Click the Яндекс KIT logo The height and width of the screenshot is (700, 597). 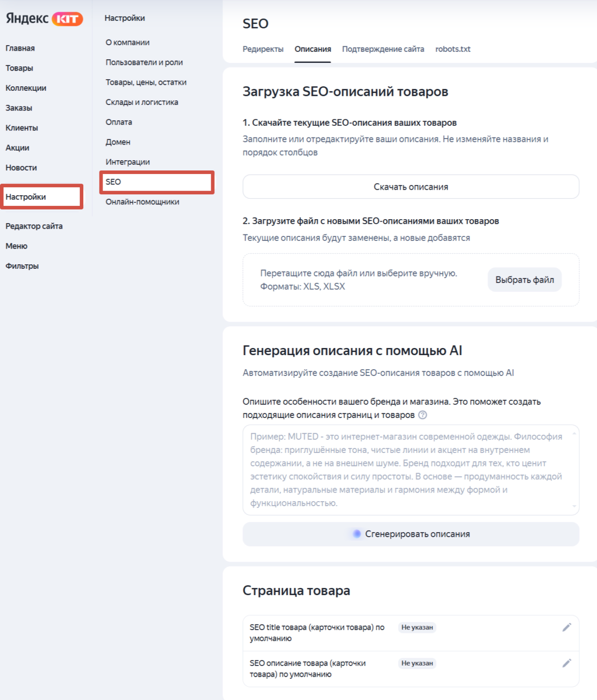tap(44, 19)
